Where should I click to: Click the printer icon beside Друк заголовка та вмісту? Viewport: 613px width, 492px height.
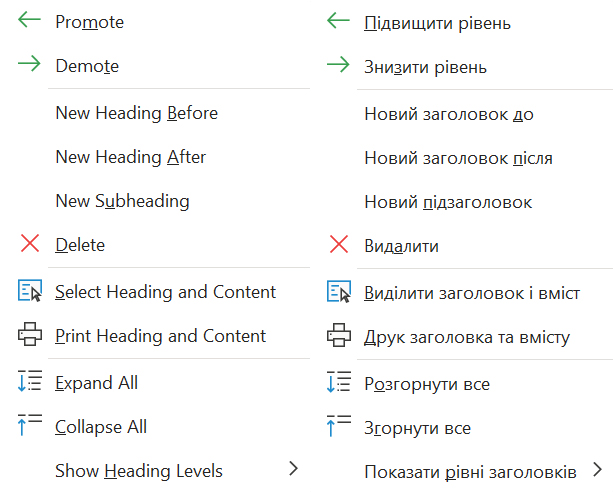point(340,336)
